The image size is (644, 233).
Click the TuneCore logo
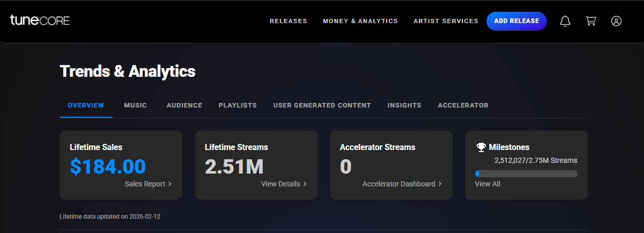pyautogui.click(x=40, y=20)
